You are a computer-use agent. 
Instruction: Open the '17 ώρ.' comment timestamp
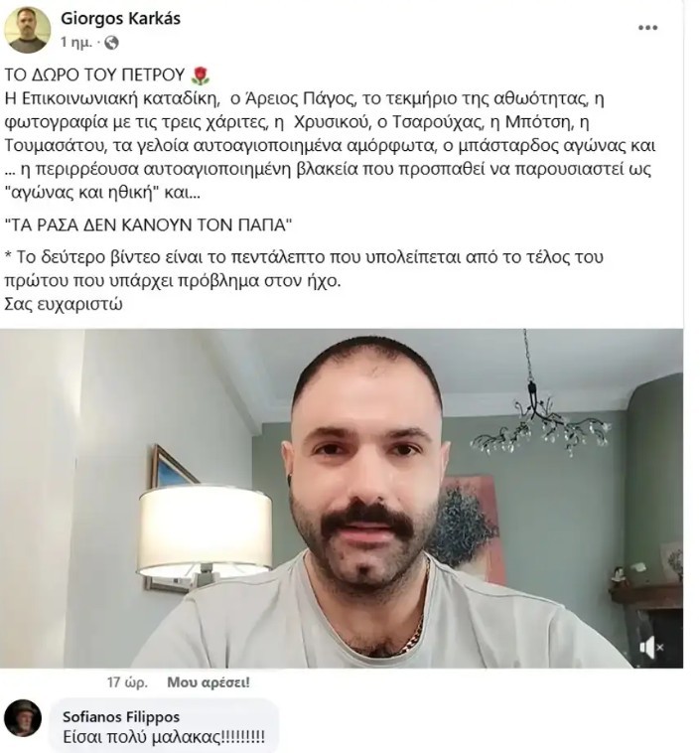[x=127, y=682]
